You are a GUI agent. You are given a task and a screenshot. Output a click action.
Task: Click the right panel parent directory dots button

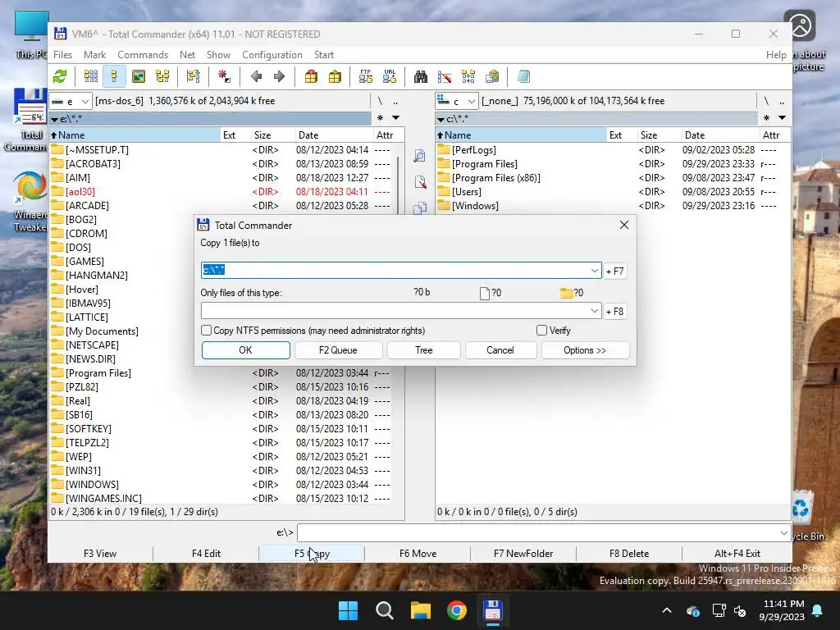[x=782, y=101]
